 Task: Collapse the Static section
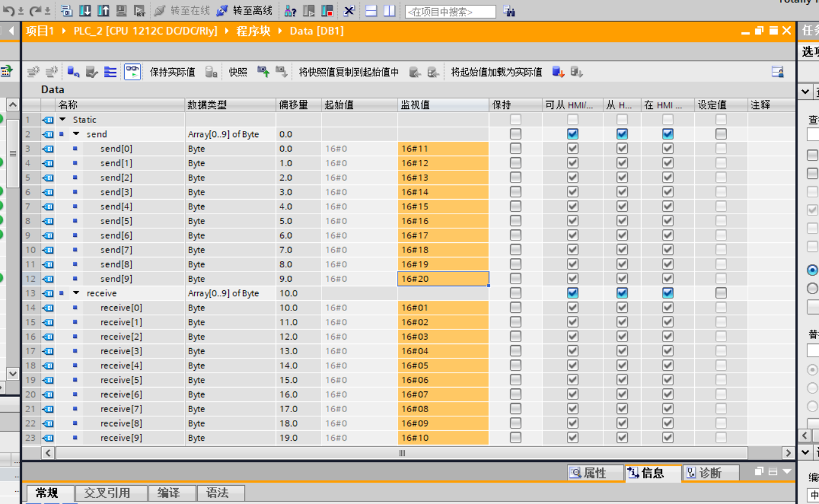coord(63,120)
